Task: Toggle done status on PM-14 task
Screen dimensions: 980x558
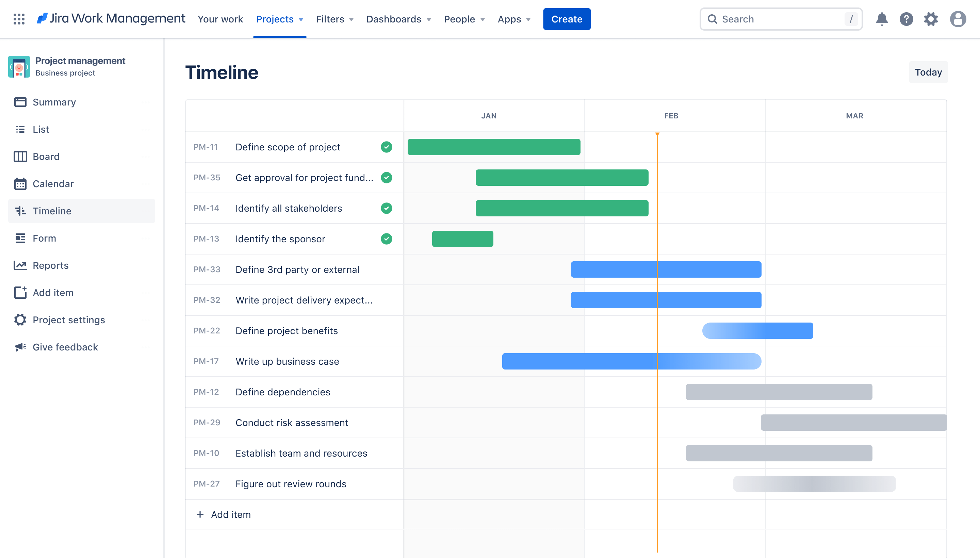Action: point(386,208)
